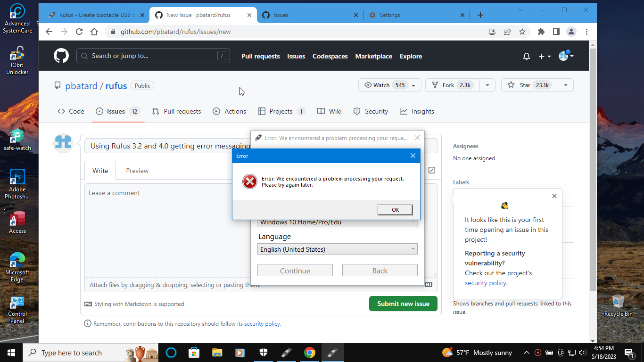Open GitHub home via the logo icon
644x362 pixels.
pyautogui.click(x=61, y=56)
